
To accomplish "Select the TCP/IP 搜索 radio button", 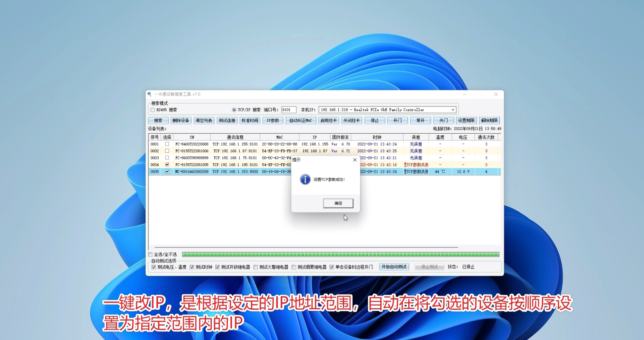I will [234, 110].
